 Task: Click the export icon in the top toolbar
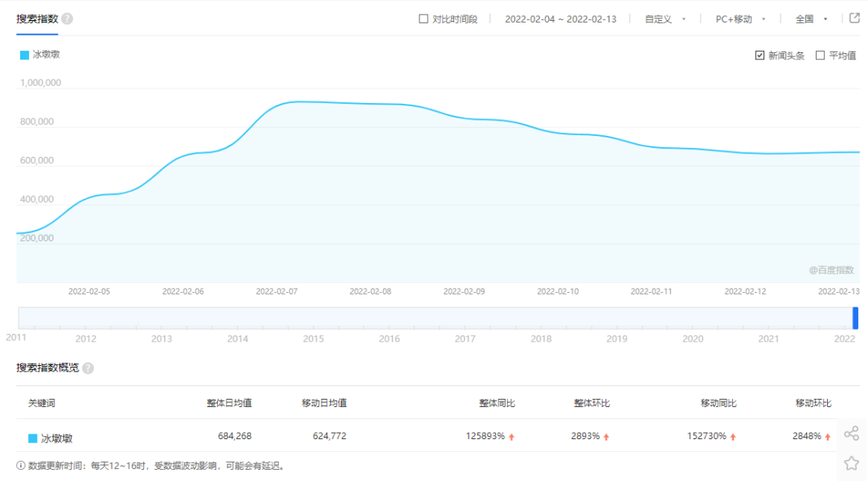coord(854,18)
